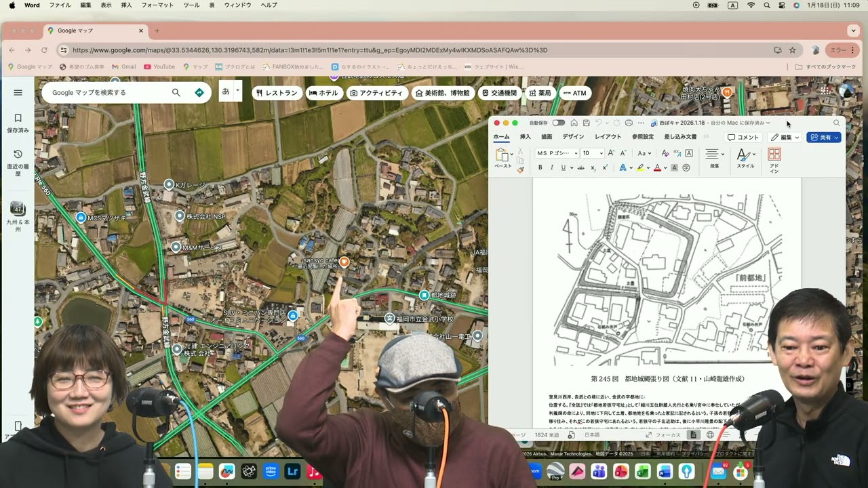Select the Format Painter brush icon

click(521, 170)
